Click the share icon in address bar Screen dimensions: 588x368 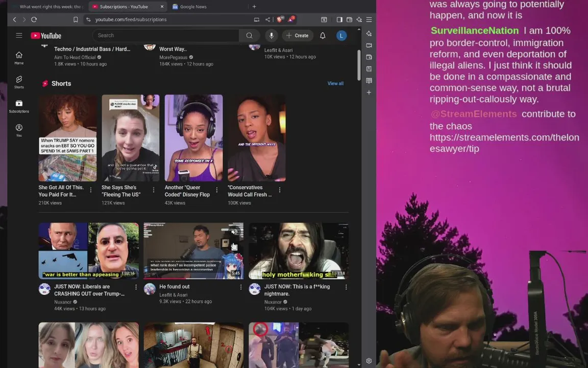tap(268, 19)
